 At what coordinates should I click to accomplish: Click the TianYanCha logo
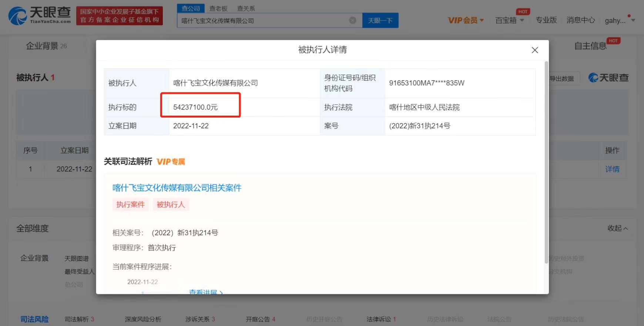tap(40, 16)
